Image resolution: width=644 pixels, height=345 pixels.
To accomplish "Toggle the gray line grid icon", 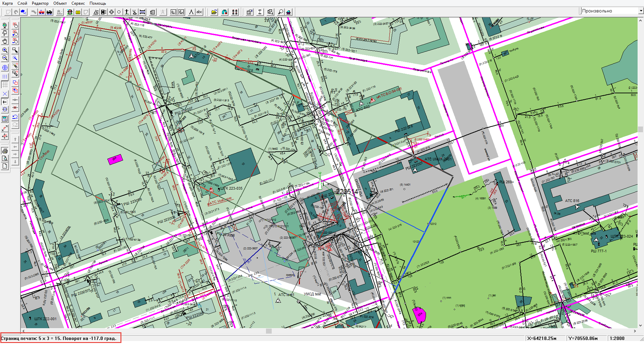I will point(5,84).
